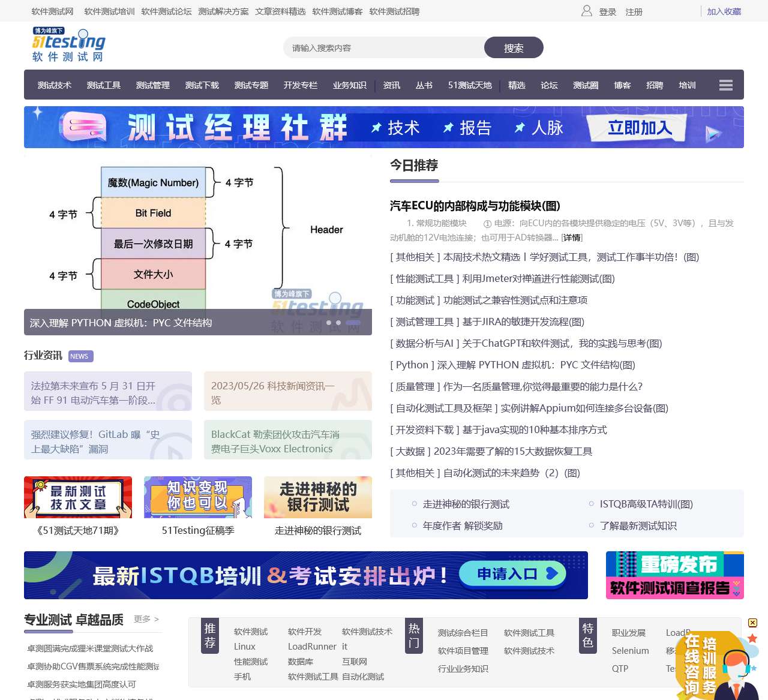Open 丛书 in the navigation bar
The width and height of the screenshot is (768, 700).
[424, 85]
